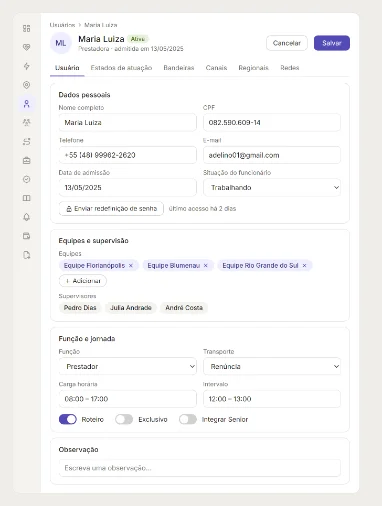Open the Situação do funcionário dropdown
Image resolution: width=382 pixels, height=506 pixels.
pyautogui.click(x=272, y=187)
